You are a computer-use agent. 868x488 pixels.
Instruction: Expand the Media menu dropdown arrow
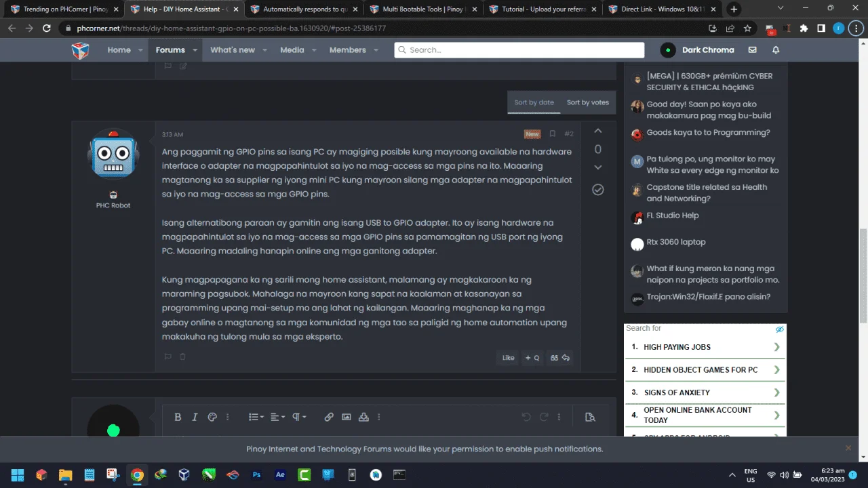314,50
